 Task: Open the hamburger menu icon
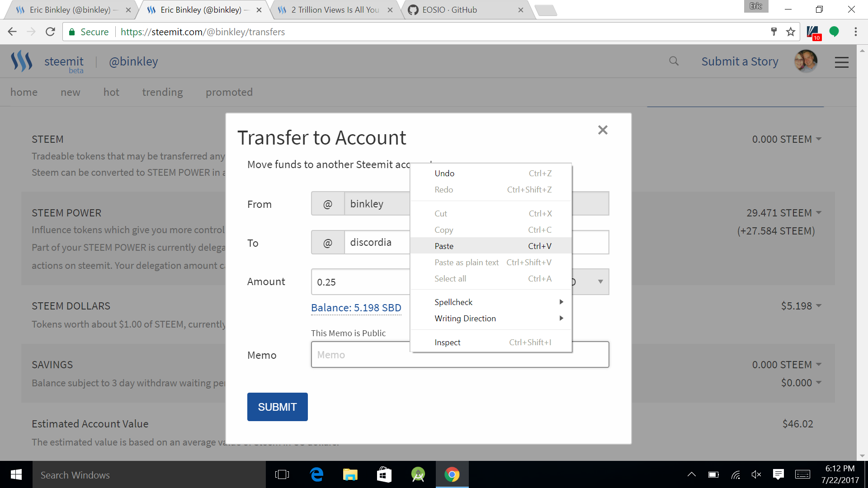(x=841, y=62)
